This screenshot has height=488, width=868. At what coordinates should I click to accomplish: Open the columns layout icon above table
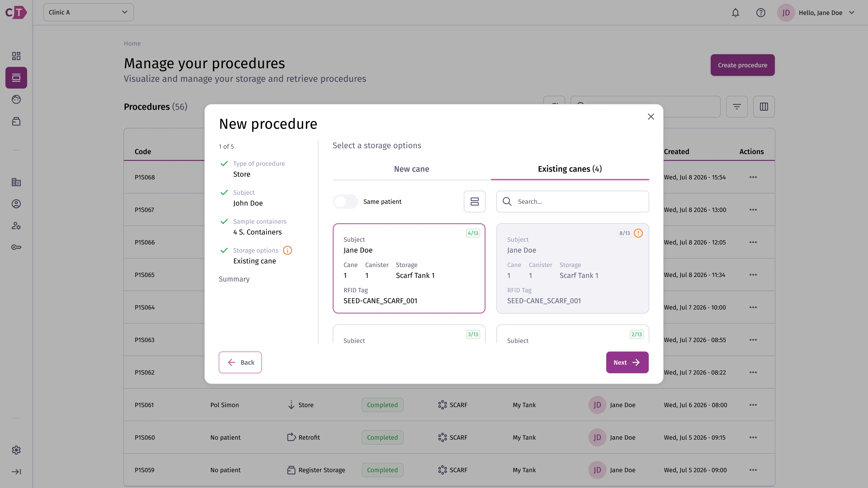click(x=764, y=107)
